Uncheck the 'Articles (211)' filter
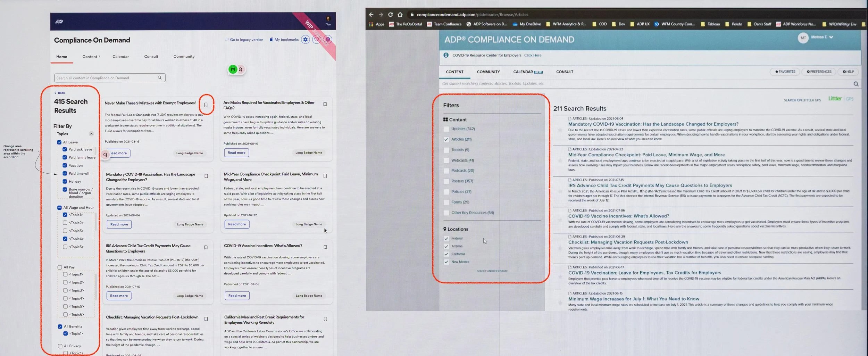This screenshot has width=868, height=356. click(x=446, y=140)
